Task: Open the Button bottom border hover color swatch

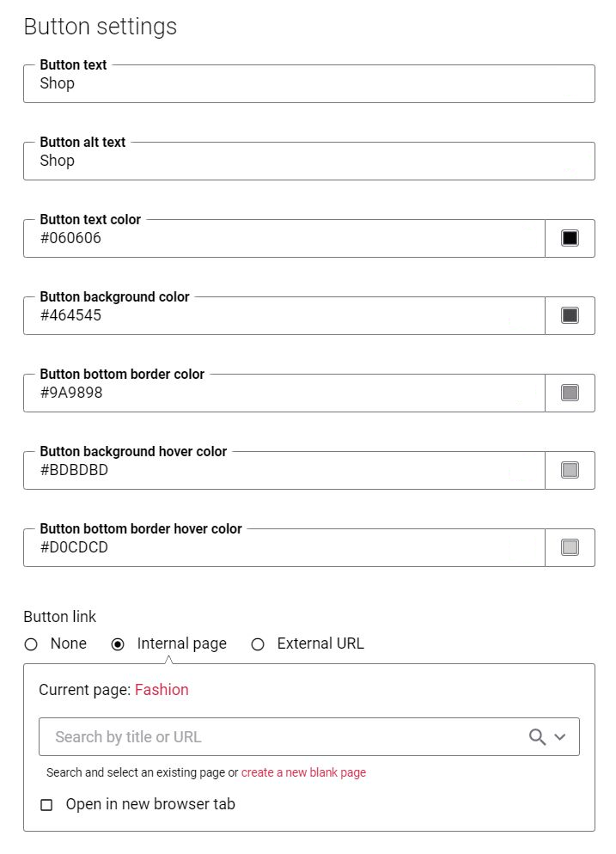Action: (570, 547)
